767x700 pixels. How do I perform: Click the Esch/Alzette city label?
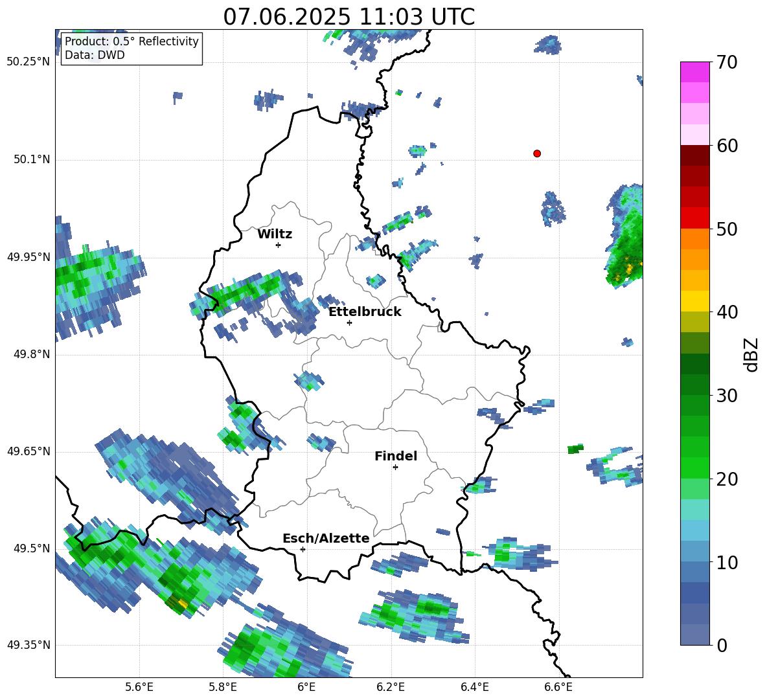tap(326, 538)
